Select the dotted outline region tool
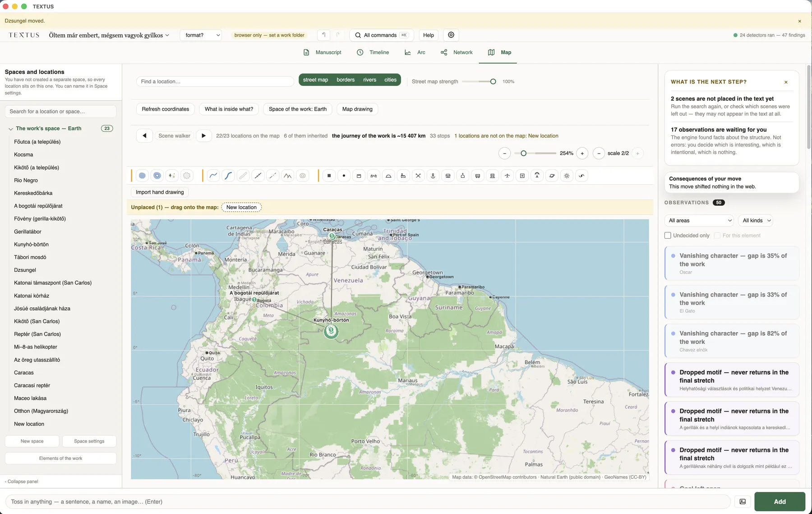The width and height of the screenshot is (812, 514). click(187, 176)
